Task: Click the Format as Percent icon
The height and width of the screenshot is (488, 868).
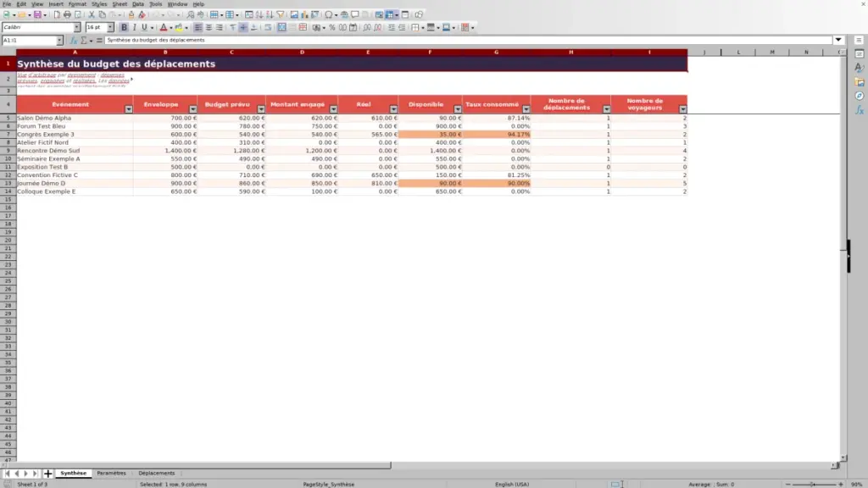Action: (x=332, y=28)
